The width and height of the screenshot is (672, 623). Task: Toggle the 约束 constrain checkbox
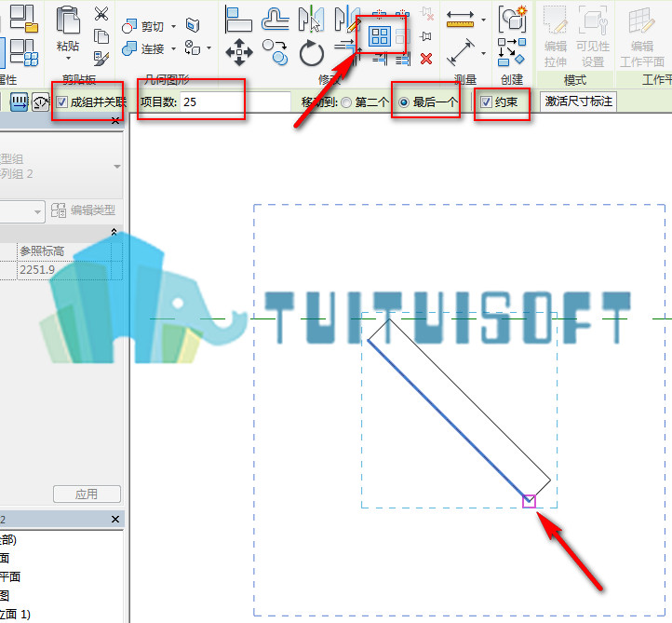[x=486, y=102]
